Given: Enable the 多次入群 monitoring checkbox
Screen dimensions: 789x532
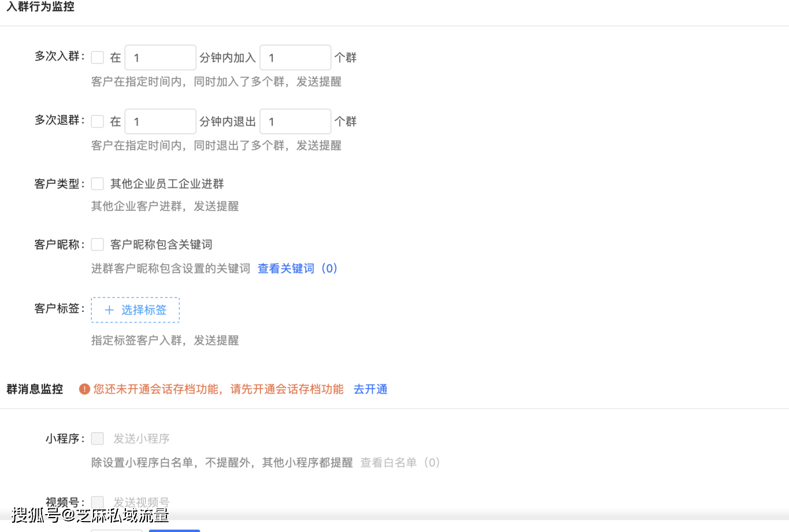Looking at the screenshot, I should click(x=97, y=57).
